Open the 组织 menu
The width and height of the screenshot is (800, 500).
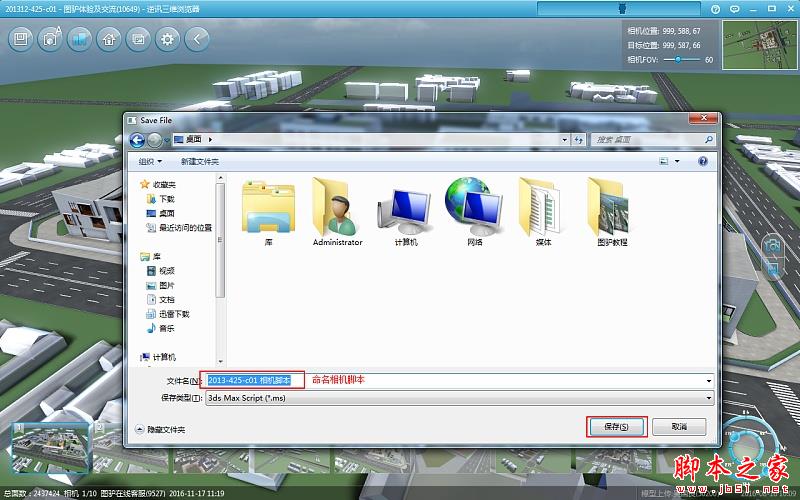pyautogui.click(x=150, y=161)
